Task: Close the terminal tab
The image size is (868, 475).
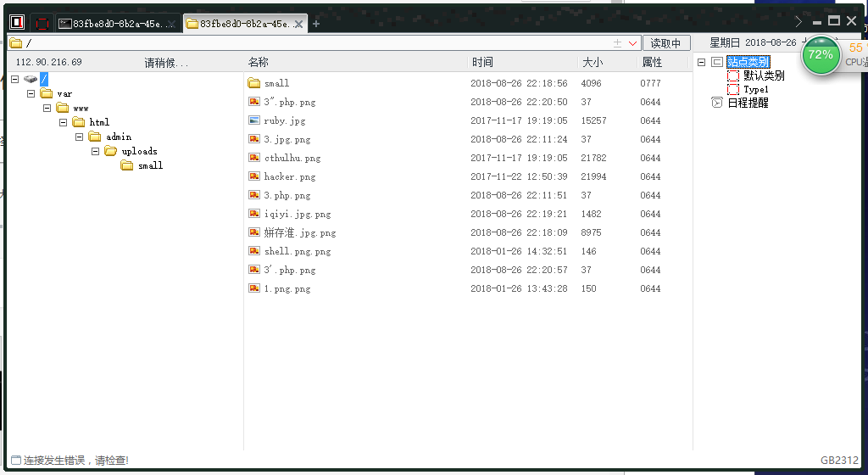Action: [x=171, y=24]
